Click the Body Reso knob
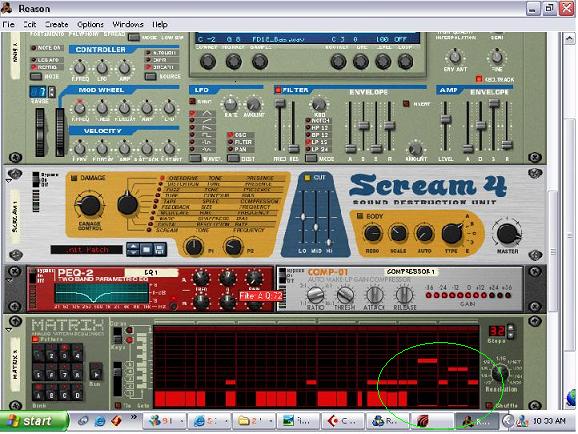 point(372,233)
